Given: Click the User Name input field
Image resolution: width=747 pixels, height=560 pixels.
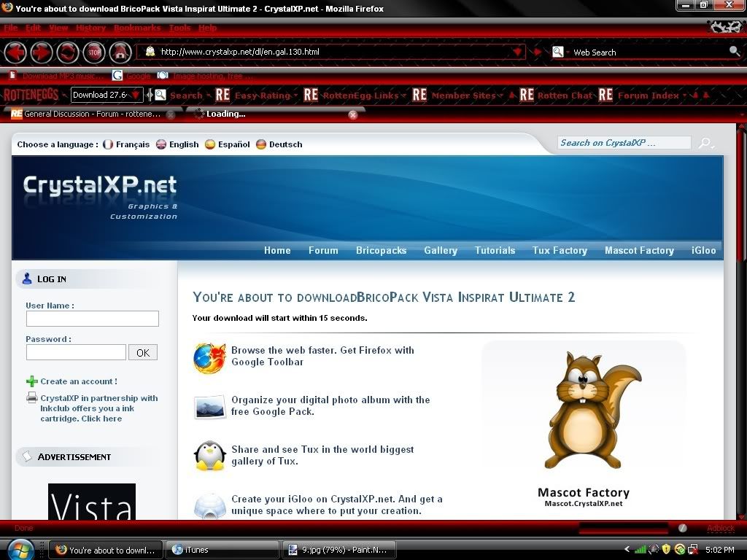Looking at the screenshot, I should click(x=93, y=319).
